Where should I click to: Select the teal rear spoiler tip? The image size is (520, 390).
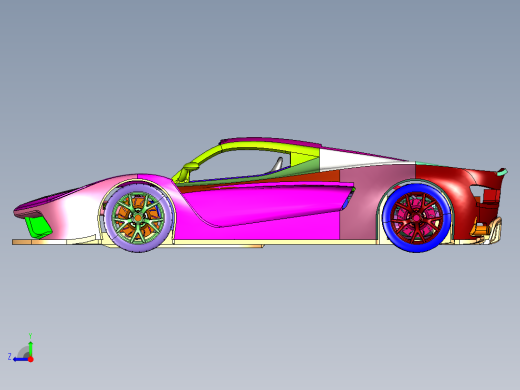(x=502, y=172)
